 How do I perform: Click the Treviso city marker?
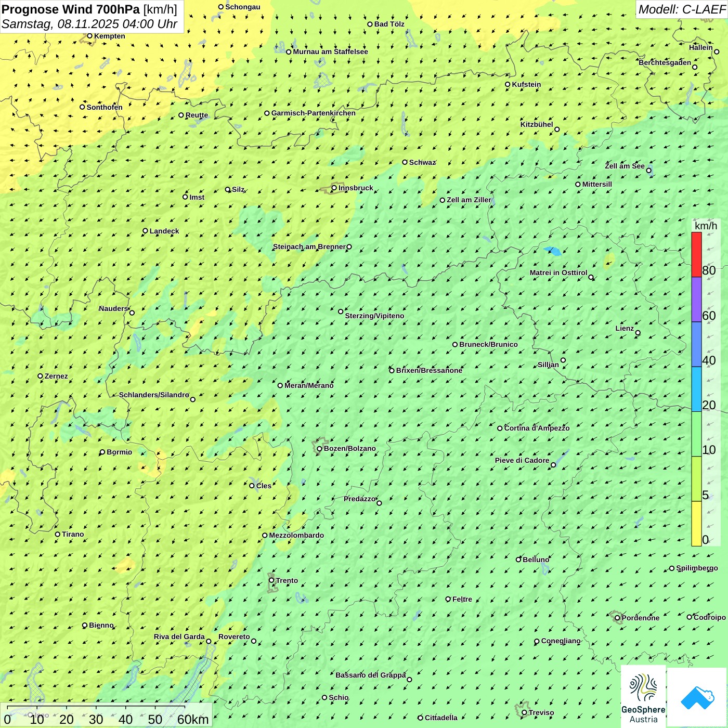click(x=524, y=713)
